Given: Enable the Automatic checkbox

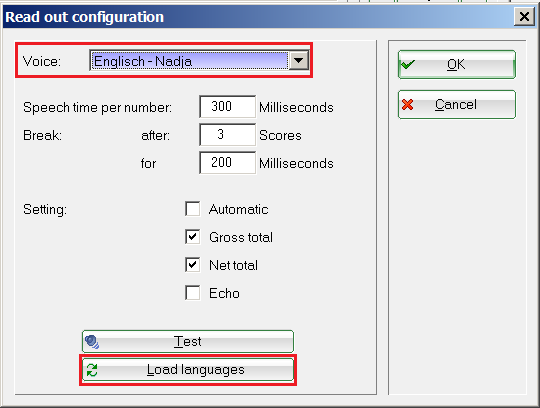Looking at the screenshot, I should (193, 209).
